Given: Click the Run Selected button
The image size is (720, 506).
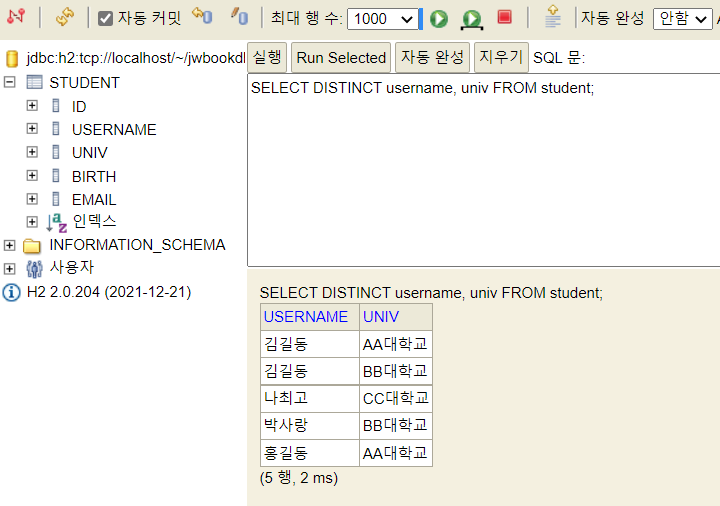Looking at the screenshot, I should point(341,57).
